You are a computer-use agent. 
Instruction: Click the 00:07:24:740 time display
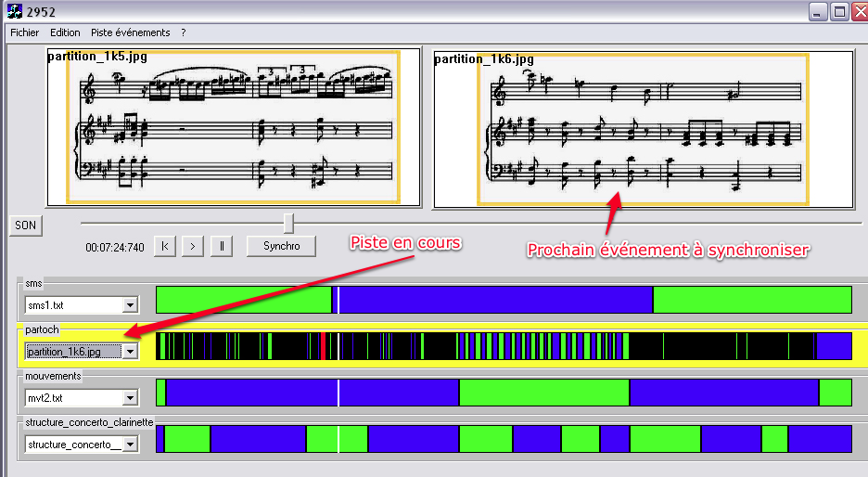(x=115, y=248)
